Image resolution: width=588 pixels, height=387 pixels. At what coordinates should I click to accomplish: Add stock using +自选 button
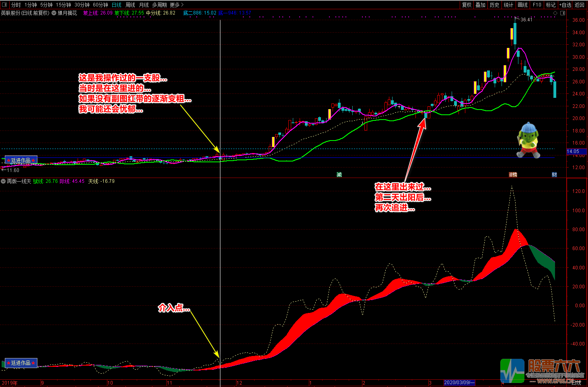pyautogui.click(x=565, y=5)
